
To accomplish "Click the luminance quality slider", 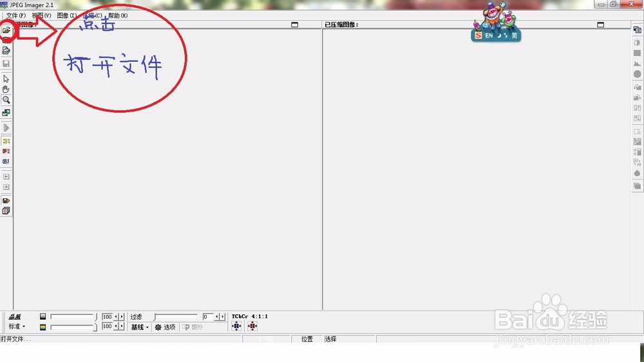I will (74, 316).
